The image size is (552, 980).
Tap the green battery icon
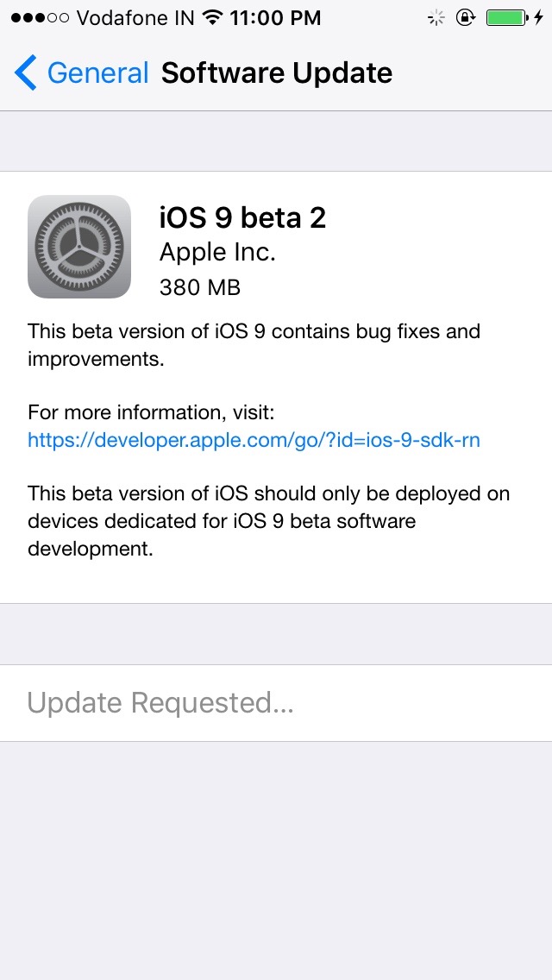pos(505,17)
